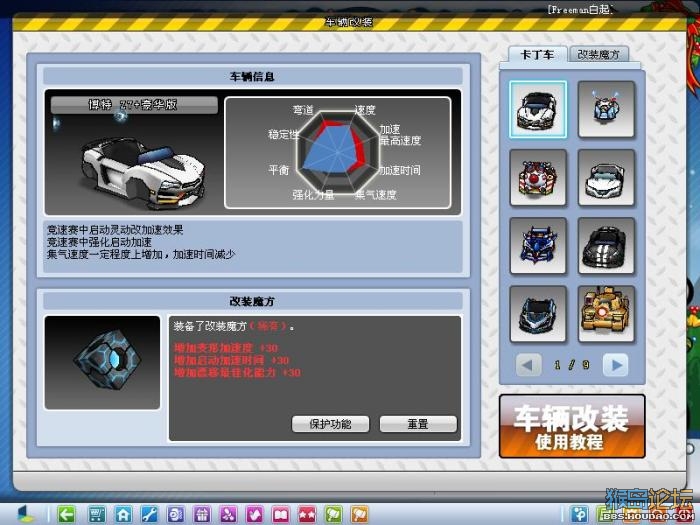Viewport: 700px width, 525px height.
Task: Click the octagonal stats radar chart
Action: click(x=338, y=152)
